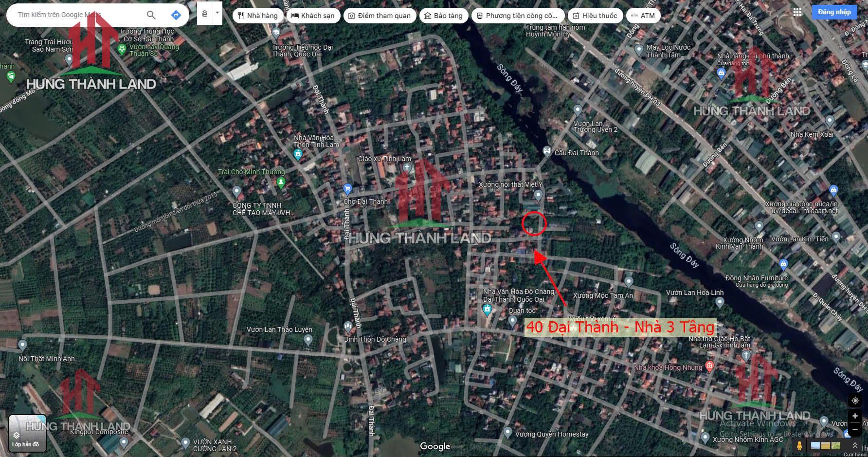Click the Cầu Đại Thành place label
This screenshot has height=457, width=868.
pos(576,153)
